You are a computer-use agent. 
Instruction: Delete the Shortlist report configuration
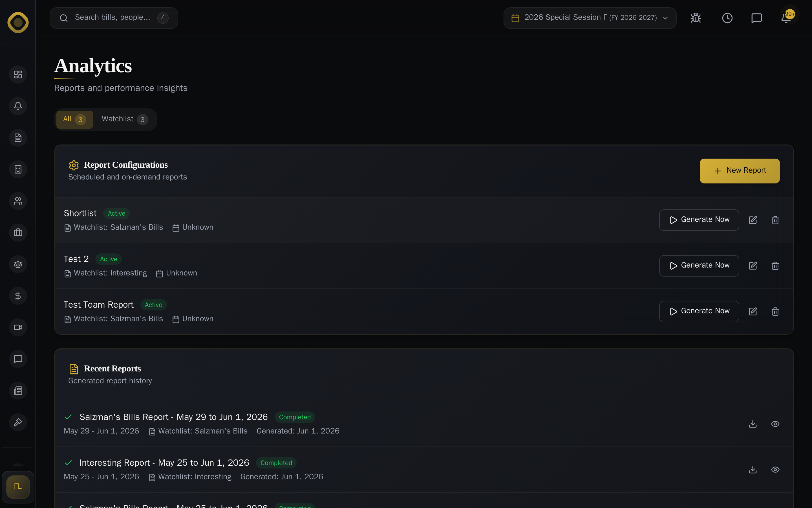click(775, 220)
